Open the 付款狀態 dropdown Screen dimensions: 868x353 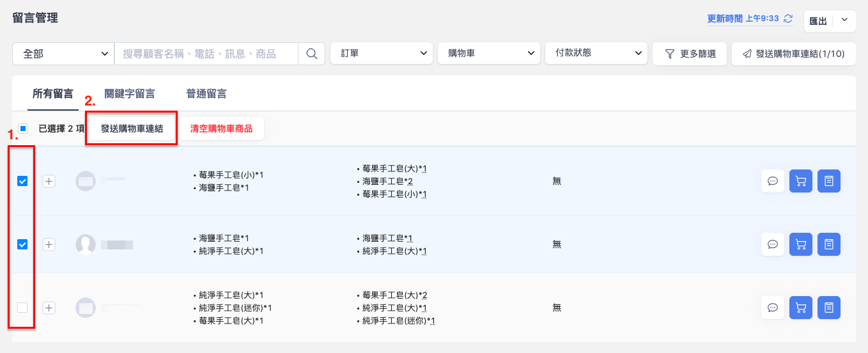(596, 54)
